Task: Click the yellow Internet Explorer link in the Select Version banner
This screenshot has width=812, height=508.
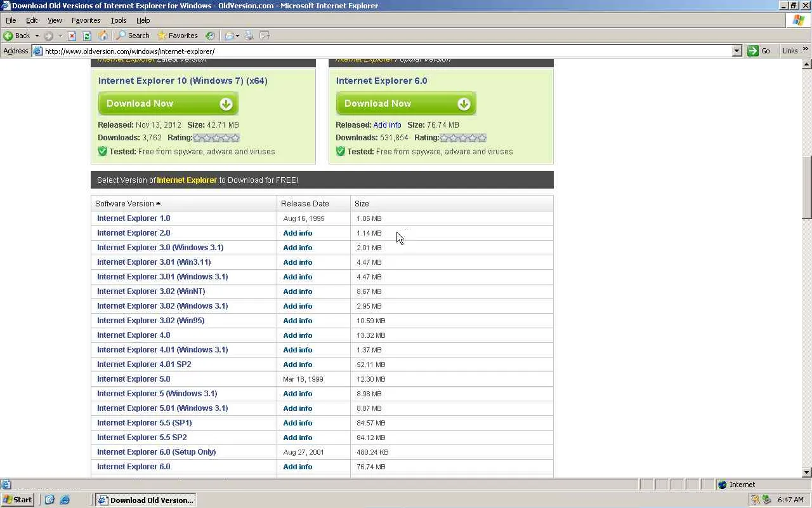Action: (x=187, y=180)
